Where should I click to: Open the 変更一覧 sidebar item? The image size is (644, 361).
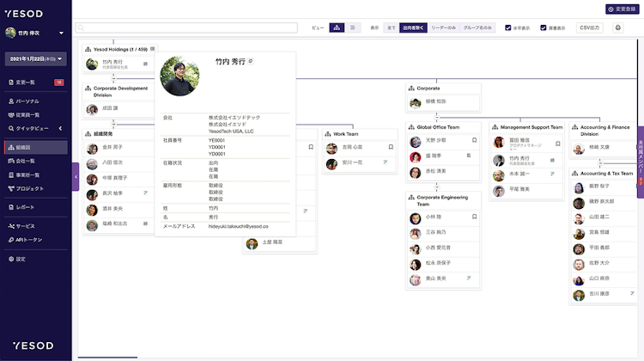(x=36, y=83)
